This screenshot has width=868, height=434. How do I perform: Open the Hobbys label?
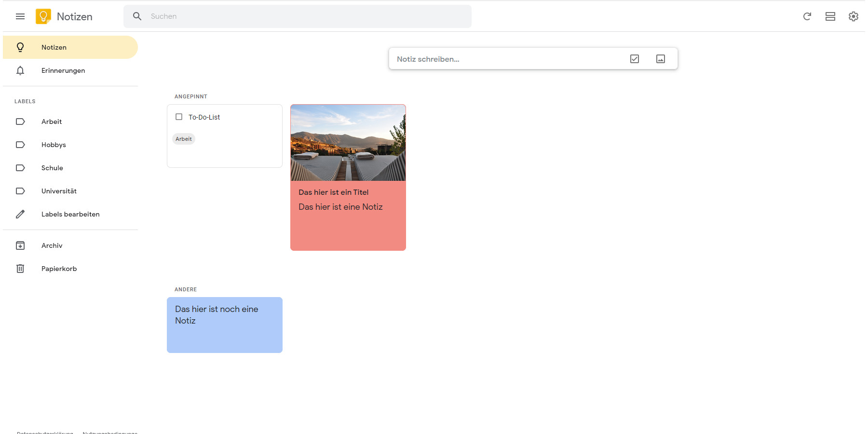tap(54, 145)
